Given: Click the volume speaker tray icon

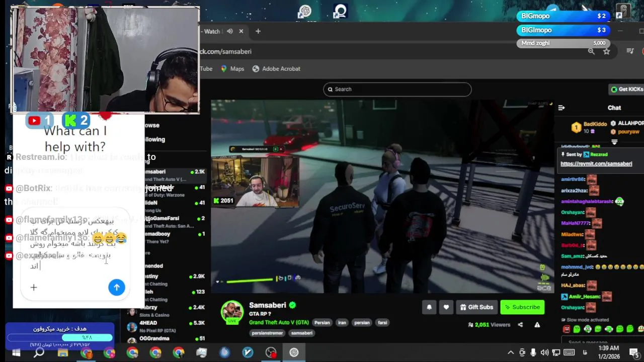Looking at the screenshot, I should coord(545,352).
